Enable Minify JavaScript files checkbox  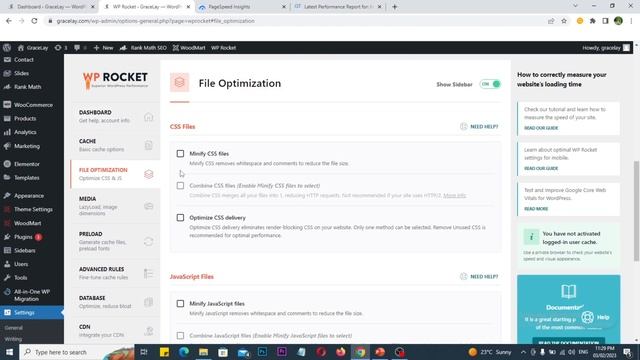(x=180, y=304)
